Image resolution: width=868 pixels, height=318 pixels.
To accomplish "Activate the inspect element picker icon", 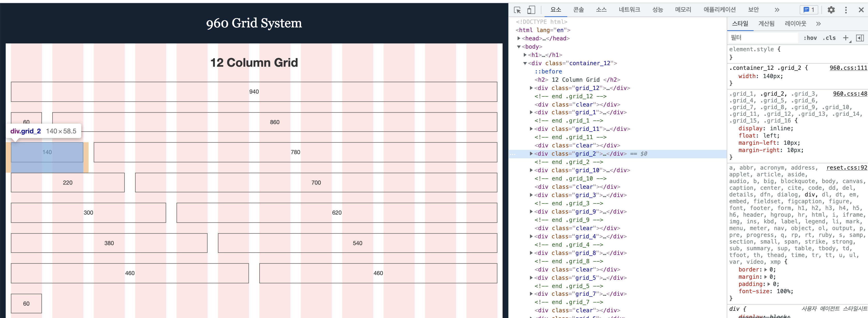I will (517, 10).
